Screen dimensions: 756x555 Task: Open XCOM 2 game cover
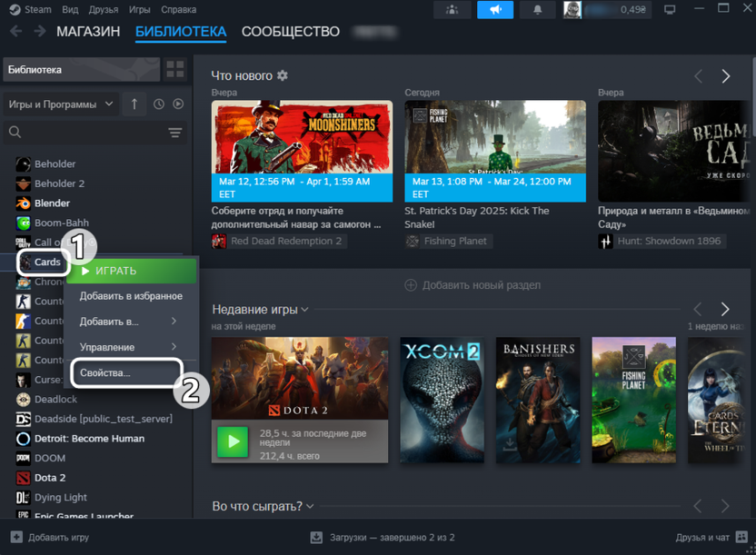coord(443,400)
